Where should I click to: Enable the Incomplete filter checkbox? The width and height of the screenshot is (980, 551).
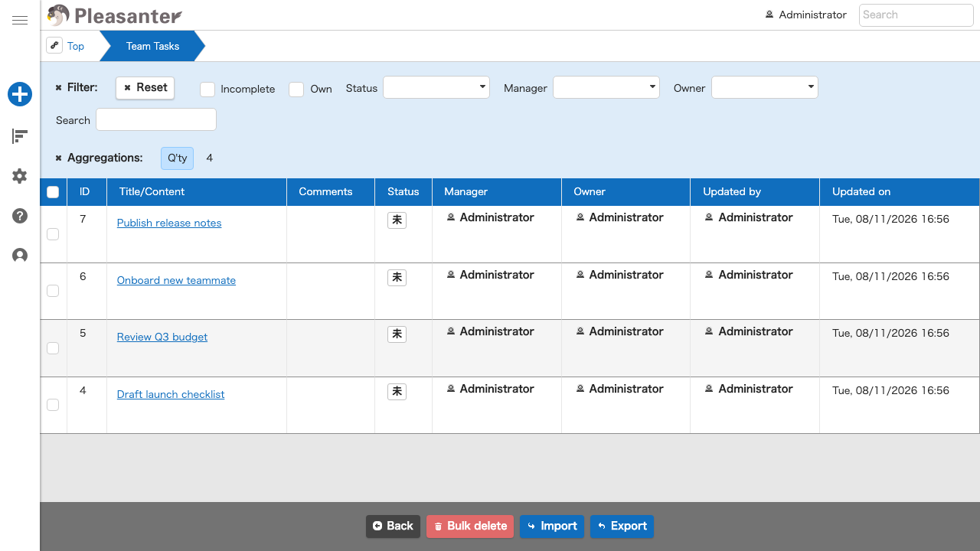pyautogui.click(x=207, y=90)
